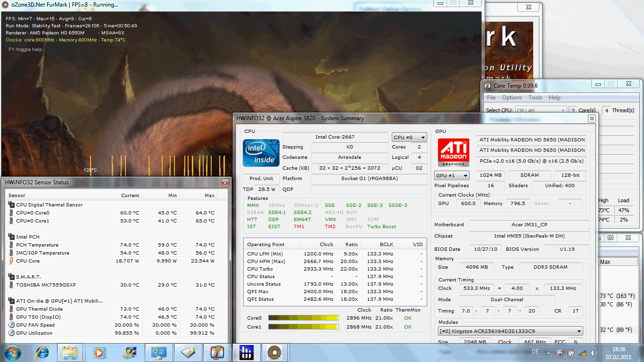Click the ATI Radeon Graphics logo
The width and height of the screenshot is (644, 362).
click(454, 153)
